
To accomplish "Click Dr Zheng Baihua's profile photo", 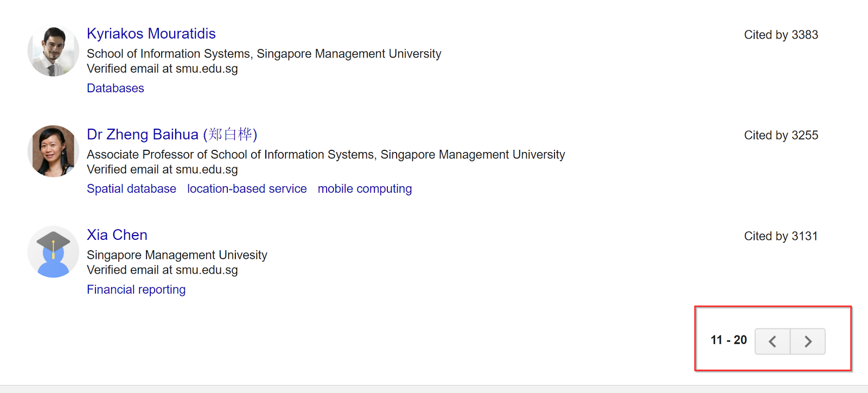I will coord(53,151).
